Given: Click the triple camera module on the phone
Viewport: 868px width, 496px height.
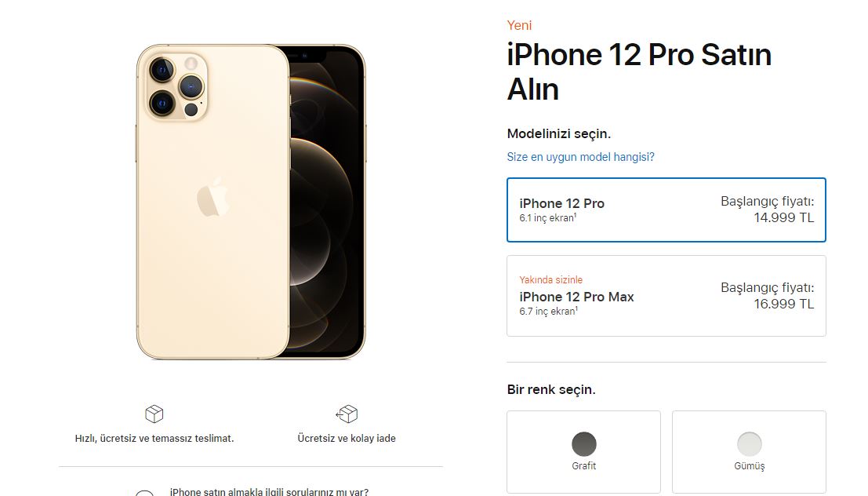Looking at the screenshot, I should (x=176, y=87).
